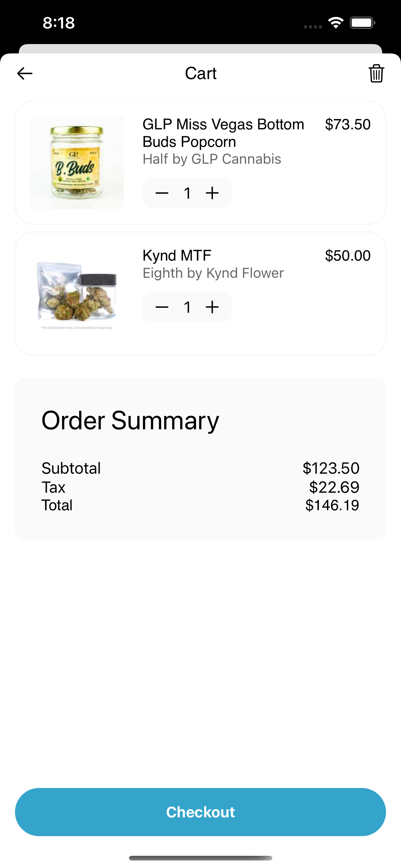Tap the Subtotal amount $123.50
Viewport: 401px width, 868px height.
331,468
